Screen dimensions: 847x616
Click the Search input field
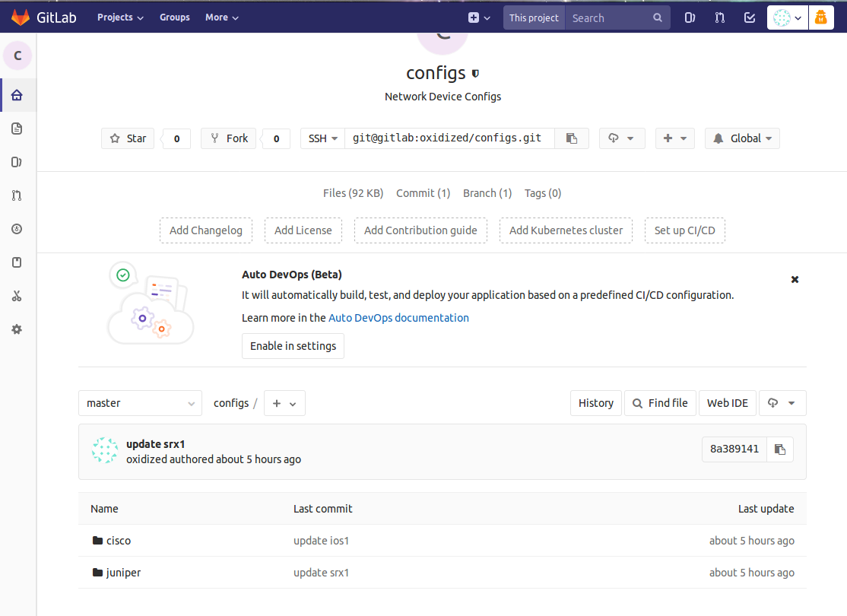pos(608,17)
